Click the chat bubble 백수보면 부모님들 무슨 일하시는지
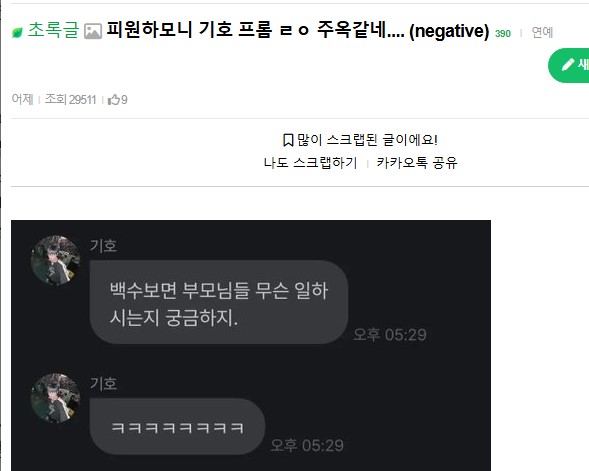The image size is (589, 471). [x=219, y=302]
